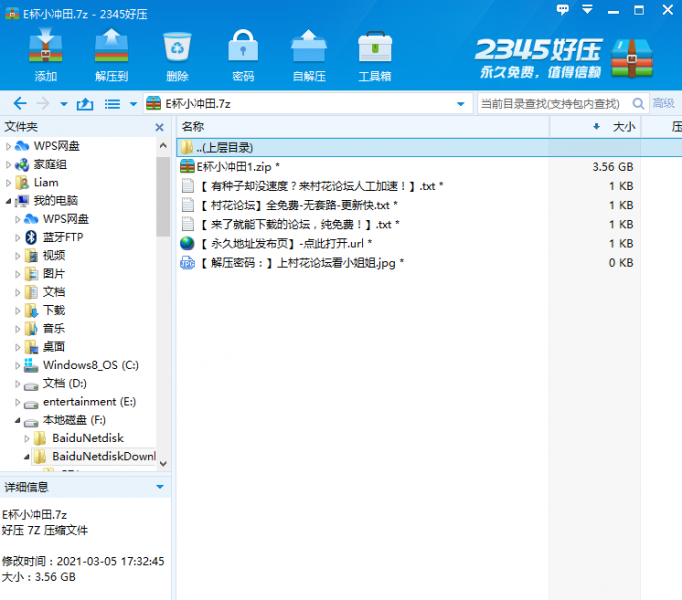This screenshot has width=682, height=600.
Task: Close the 文件夹 folder panel
Action: [x=159, y=127]
